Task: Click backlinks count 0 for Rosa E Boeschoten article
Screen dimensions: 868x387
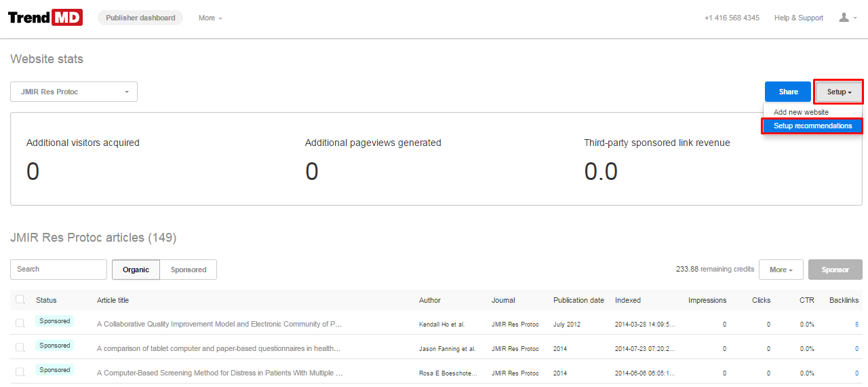Action: pos(856,373)
